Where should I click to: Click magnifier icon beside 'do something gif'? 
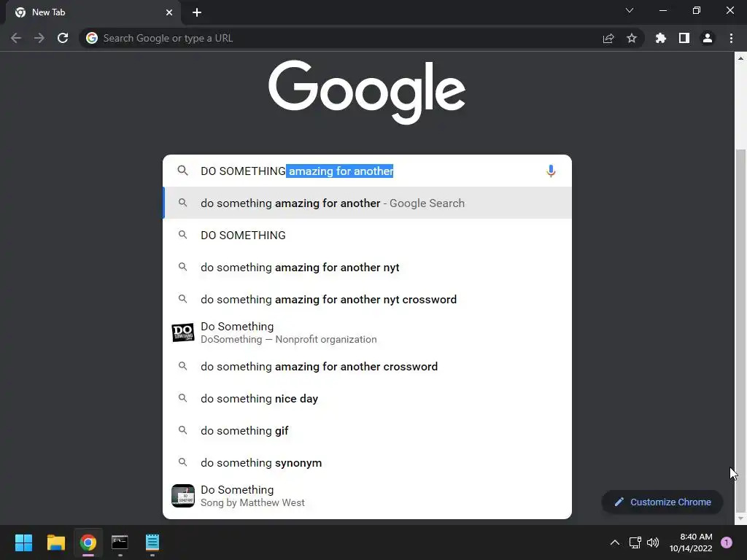tap(182, 430)
